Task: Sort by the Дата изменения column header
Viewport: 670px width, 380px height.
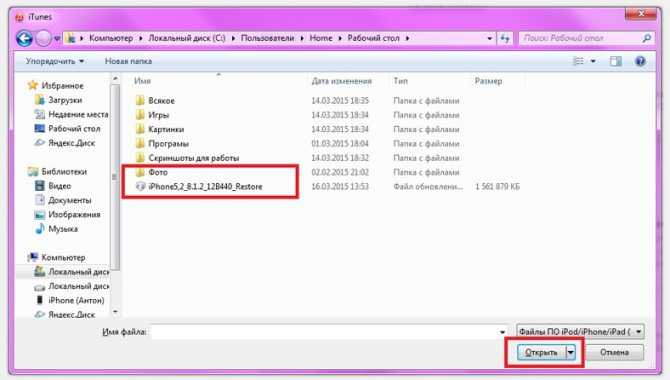Action: [x=341, y=81]
